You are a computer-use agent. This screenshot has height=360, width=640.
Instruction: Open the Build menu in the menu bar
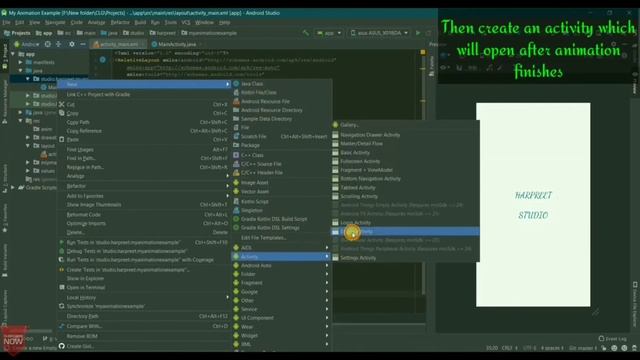click(140, 22)
